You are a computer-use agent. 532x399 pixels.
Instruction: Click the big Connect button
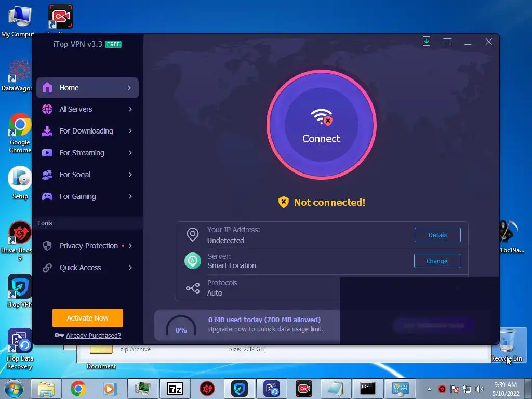[x=321, y=125]
